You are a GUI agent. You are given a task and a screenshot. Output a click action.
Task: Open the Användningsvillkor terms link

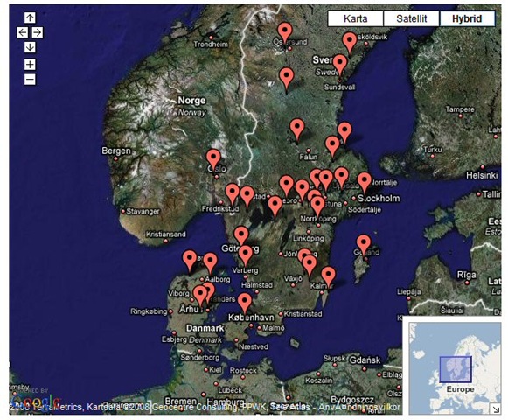pyautogui.click(x=359, y=407)
